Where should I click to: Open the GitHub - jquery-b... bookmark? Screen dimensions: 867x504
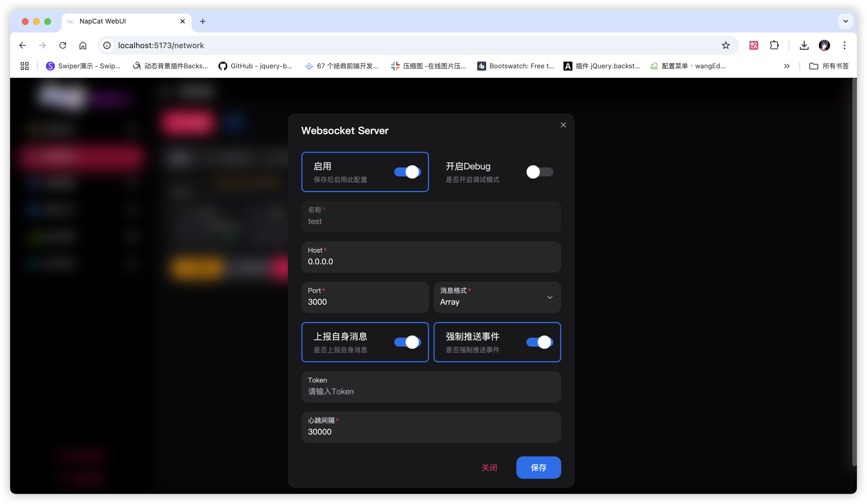pos(255,66)
